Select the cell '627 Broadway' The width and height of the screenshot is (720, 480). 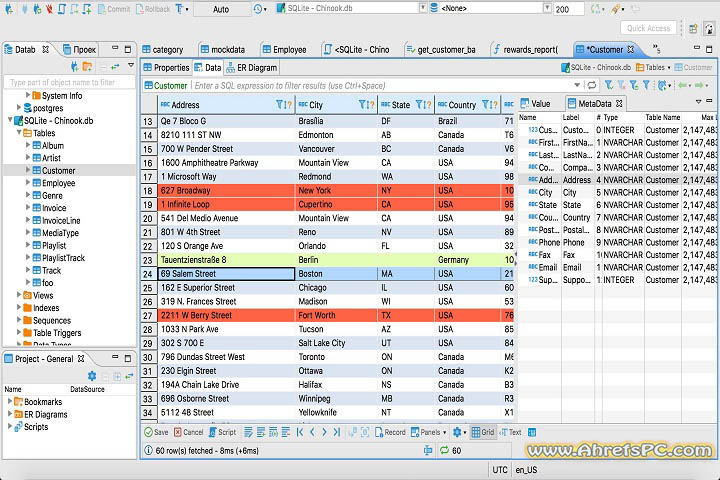pos(226,190)
